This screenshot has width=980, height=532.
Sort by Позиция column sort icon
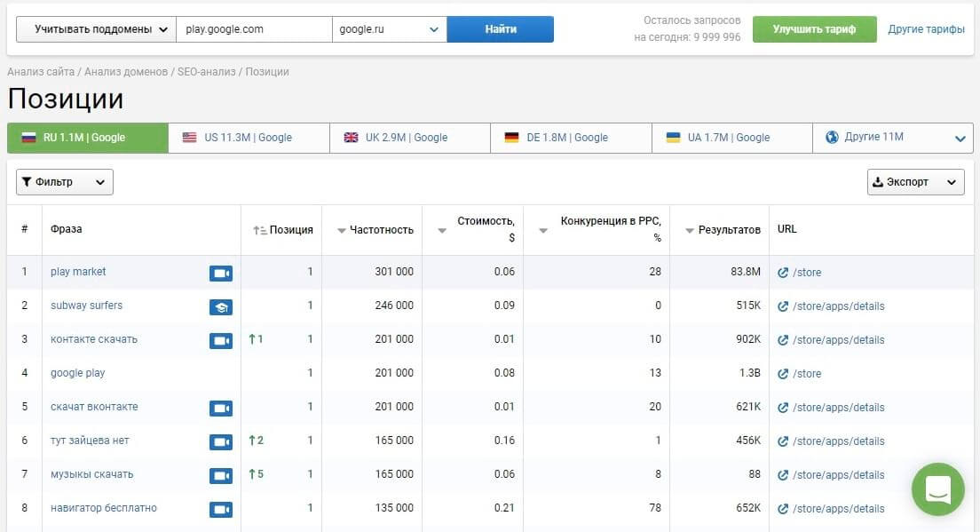(260, 230)
